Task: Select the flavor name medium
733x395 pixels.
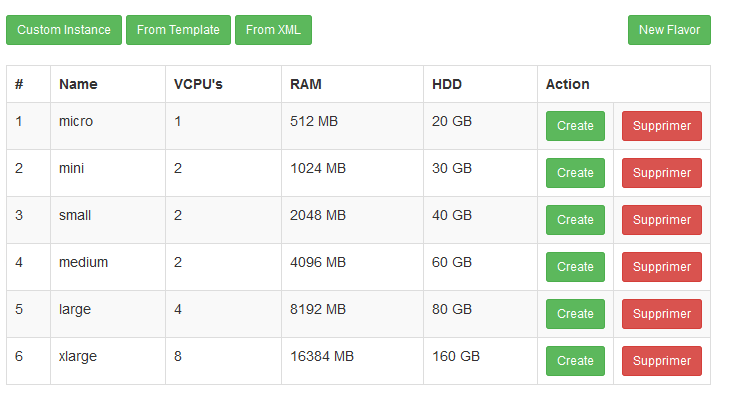Action: click(83, 262)
